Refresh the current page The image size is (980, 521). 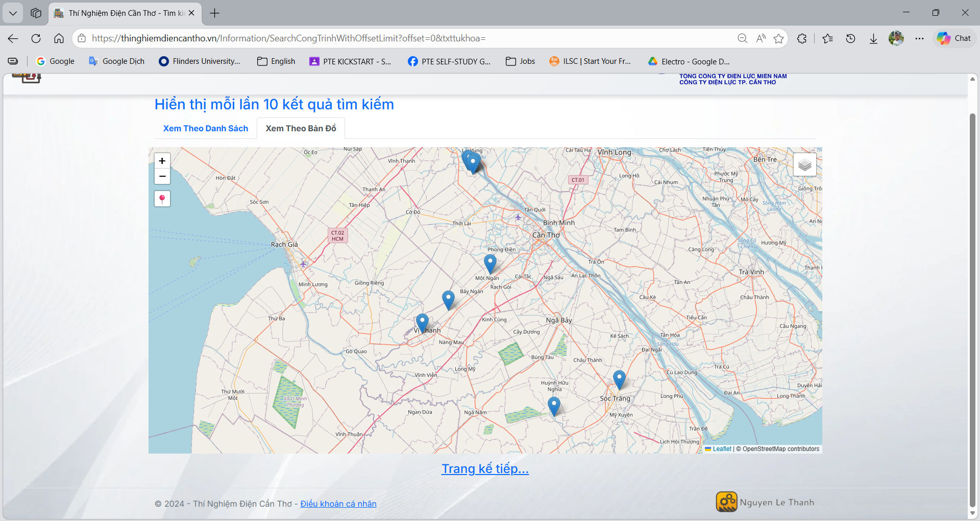point(36,38)
